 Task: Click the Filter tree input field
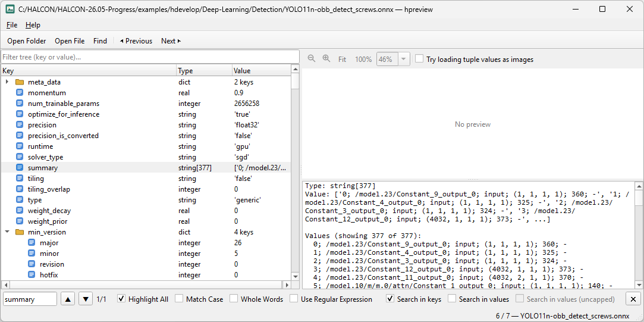[150, 57]
